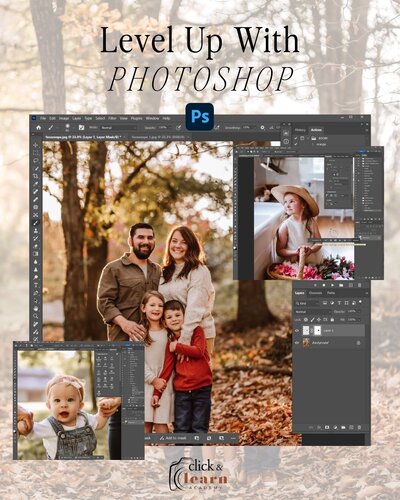Click the Home icon in options bar
Viewport: 400px width, 500px height.
39,127
